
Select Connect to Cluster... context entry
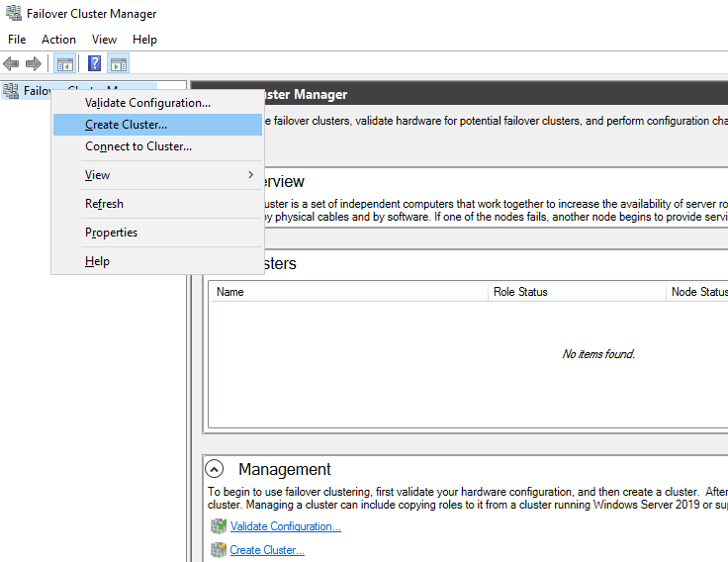(x=158, y=146)
